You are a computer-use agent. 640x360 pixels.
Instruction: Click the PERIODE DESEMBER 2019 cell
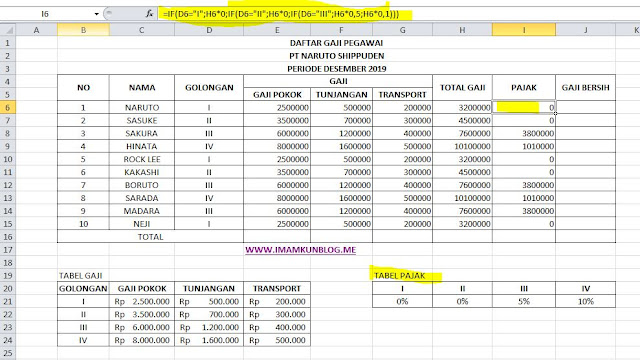click(x=336, y=69)
